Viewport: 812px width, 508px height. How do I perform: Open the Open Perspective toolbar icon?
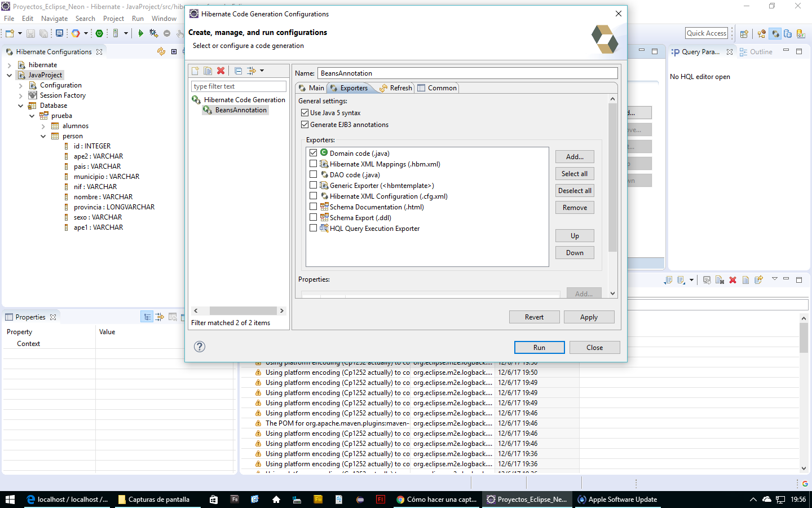point(744,33)
